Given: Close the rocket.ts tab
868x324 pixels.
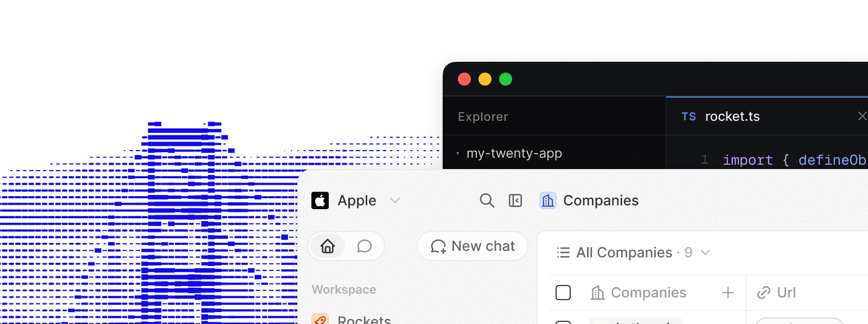Looking at the screenshot, I should click(x=862, y=116).
